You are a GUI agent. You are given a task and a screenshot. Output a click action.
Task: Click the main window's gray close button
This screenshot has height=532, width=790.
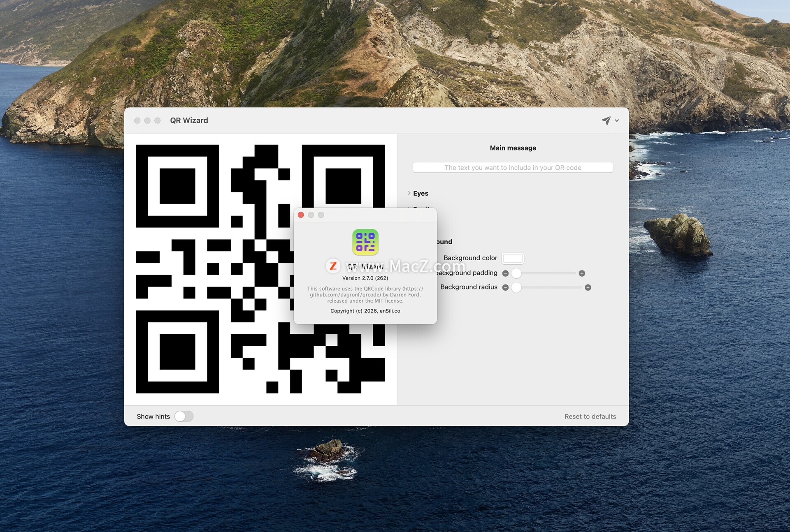click(x=137, y=120)
